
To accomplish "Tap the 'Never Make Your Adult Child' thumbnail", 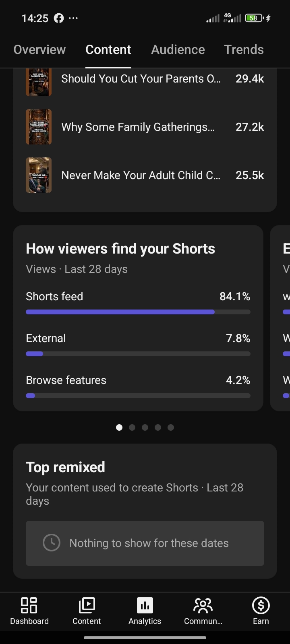I will pyautogui.click(x=39, y=175).
